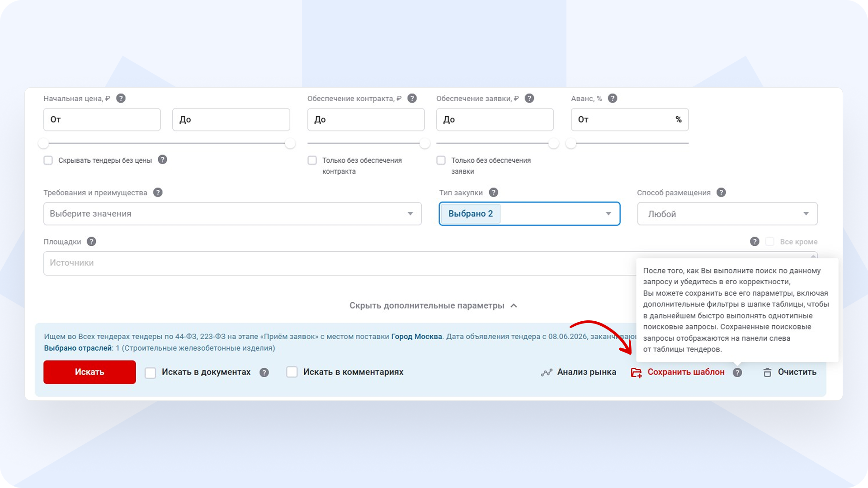Click right handle of Начальная цена slider
This screenshot has height=488, width=868.
[290, 144]
